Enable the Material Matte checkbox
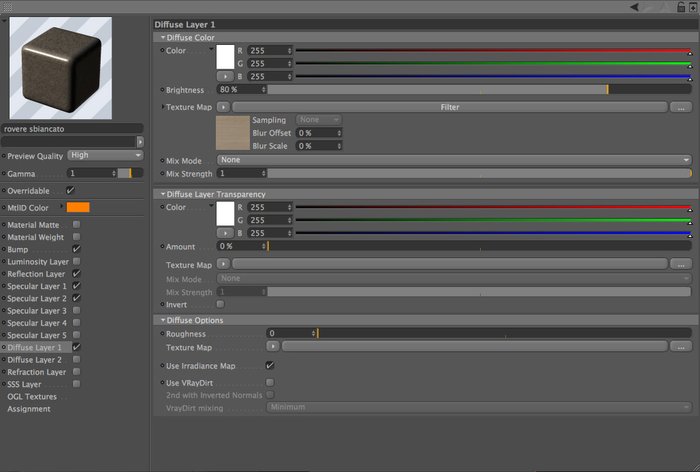 pos(76,224)
